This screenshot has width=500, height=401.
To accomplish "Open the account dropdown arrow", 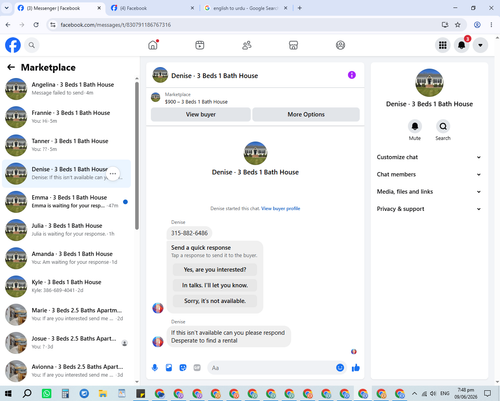I will 480,45.
